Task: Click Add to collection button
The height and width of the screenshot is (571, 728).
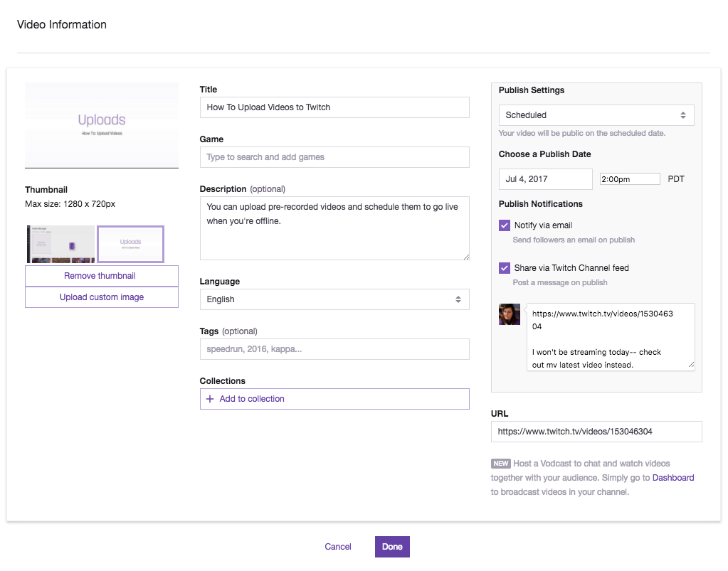Action: coord(334,399)
